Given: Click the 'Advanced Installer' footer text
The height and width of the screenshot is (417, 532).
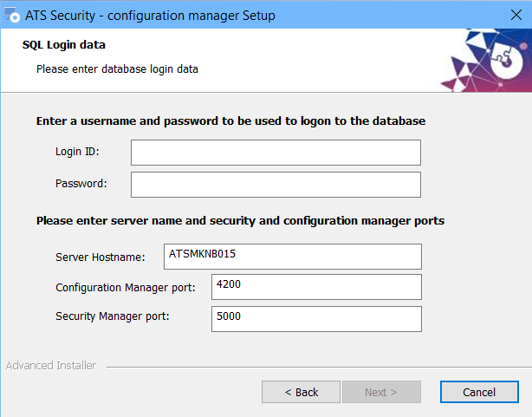Looking at the screenshot, I should 51,366.
